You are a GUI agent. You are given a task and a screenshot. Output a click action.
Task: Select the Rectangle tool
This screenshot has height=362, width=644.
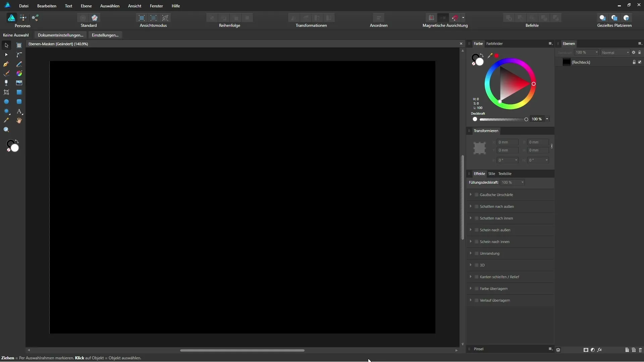[x=19, y=92]
